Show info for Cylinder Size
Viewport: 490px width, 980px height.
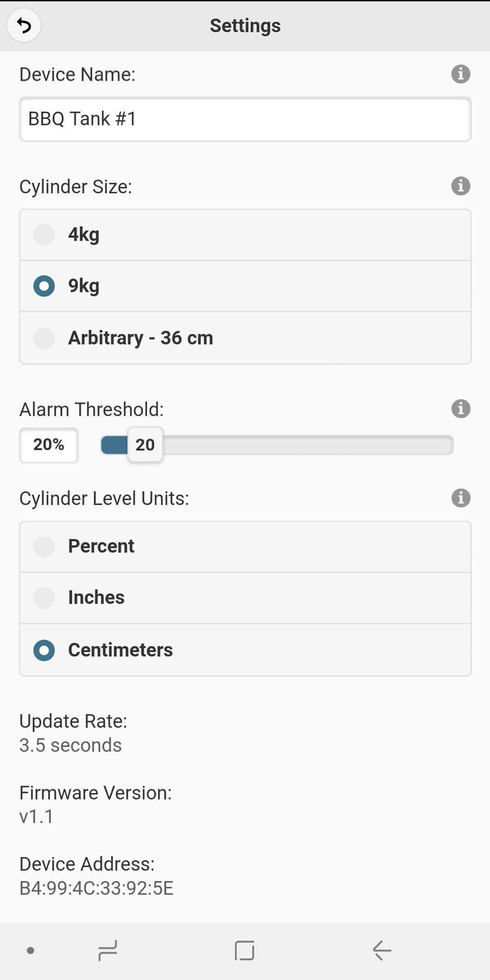pyautogui.click(x=461, y=186)
